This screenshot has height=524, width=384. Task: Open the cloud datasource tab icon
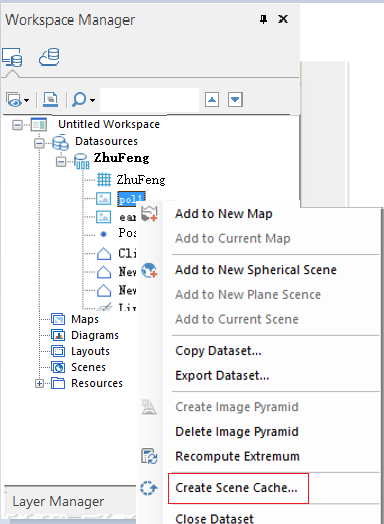point(49,57)
